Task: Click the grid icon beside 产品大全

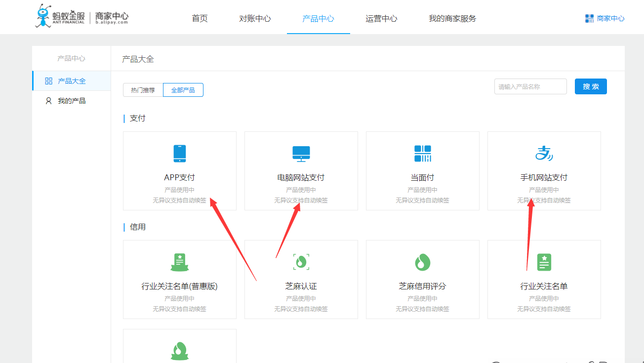Action: (48, 81)
